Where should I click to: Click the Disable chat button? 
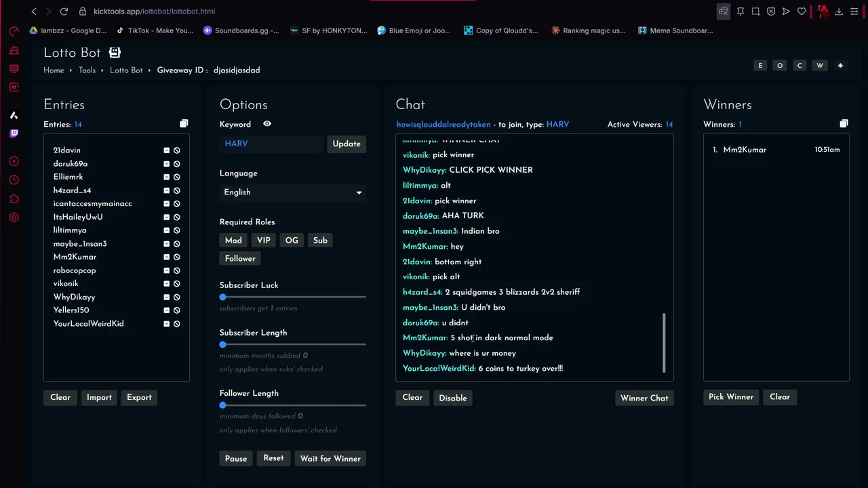coord(453,399)
